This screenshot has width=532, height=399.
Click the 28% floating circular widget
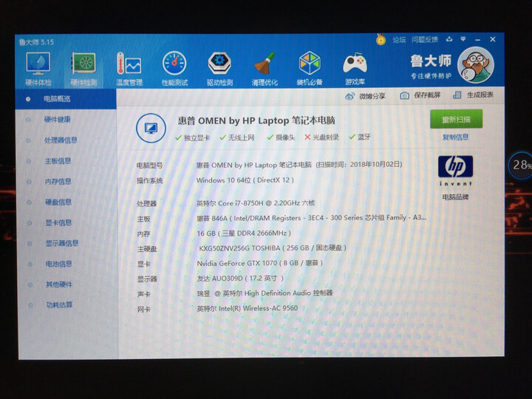pos(520,166)
